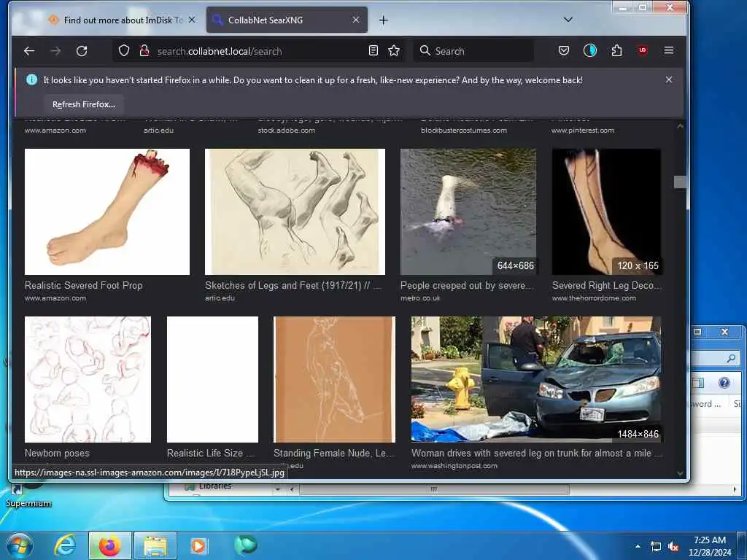Close the ImDisk tab
The height and width of the screenshot is (560, 747).
coord(192,20)
